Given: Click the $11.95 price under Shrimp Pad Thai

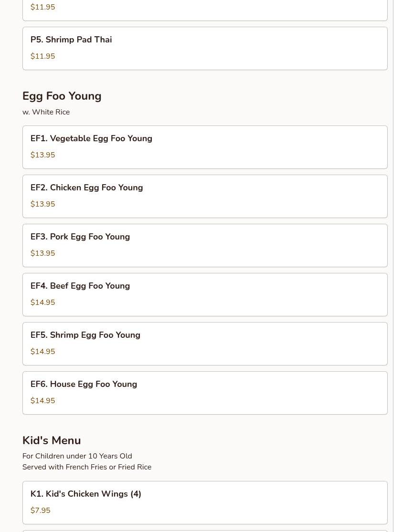Looking at the screenshot, I should [x=43, y=56].
